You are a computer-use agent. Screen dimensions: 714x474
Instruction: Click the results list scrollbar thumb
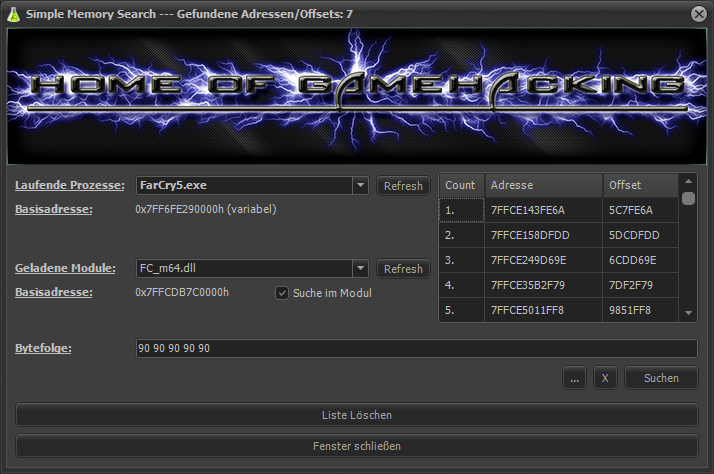point(688,199)
